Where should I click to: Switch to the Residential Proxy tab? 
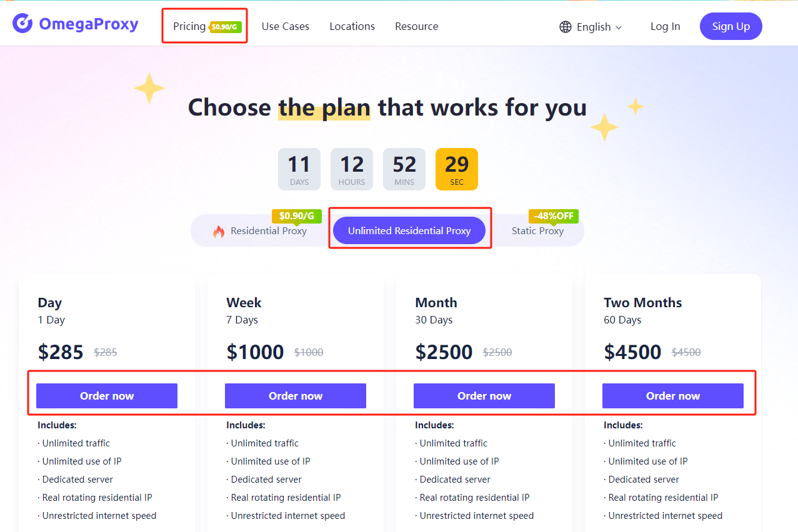click(x=269, y=231)
